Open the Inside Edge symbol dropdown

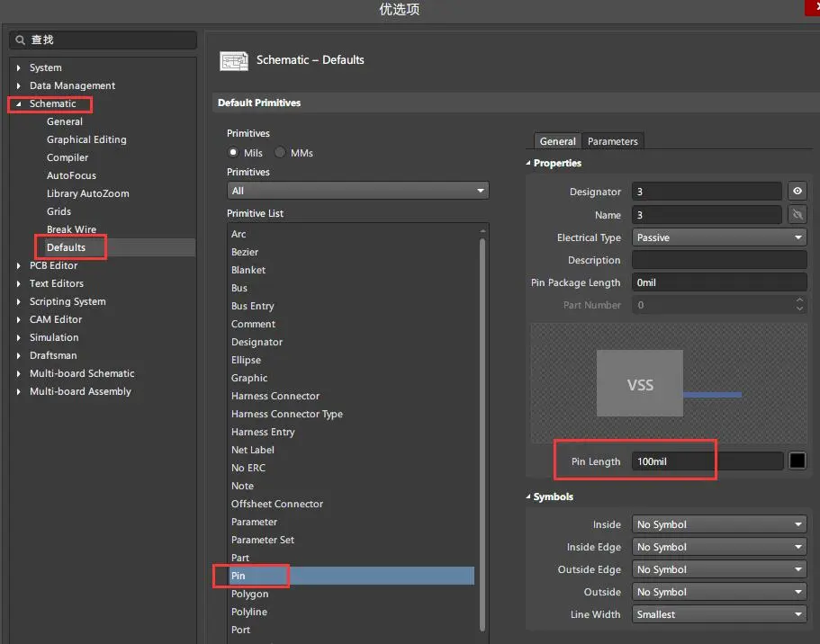click(719, 547)
